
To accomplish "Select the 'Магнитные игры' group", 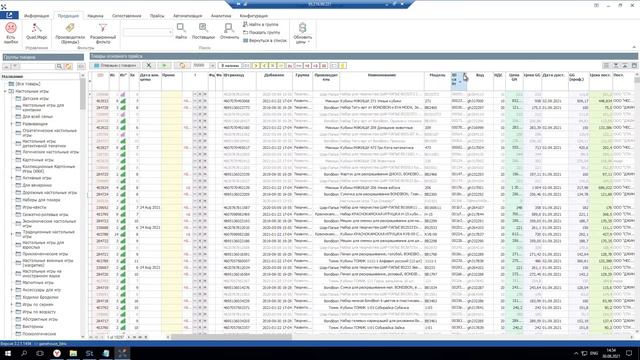I will pos(38,282).
